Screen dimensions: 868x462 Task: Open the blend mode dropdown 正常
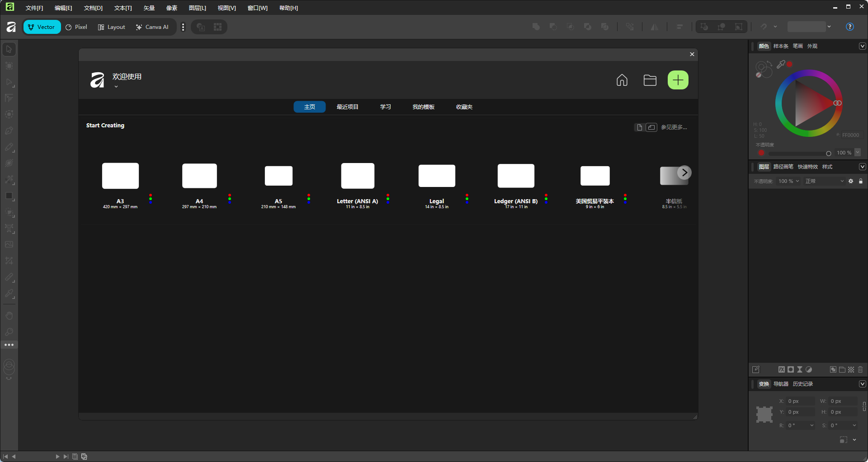click(x=824, y=181)
